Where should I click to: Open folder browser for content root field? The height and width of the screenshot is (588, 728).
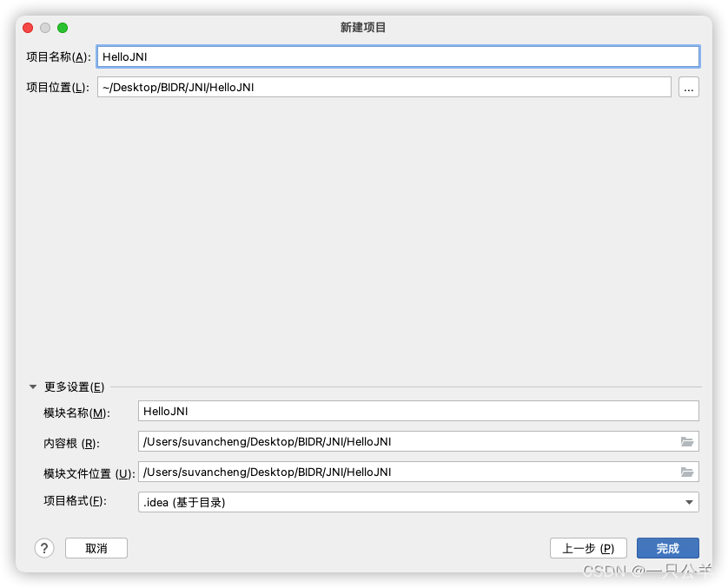[x=687, y=441]
